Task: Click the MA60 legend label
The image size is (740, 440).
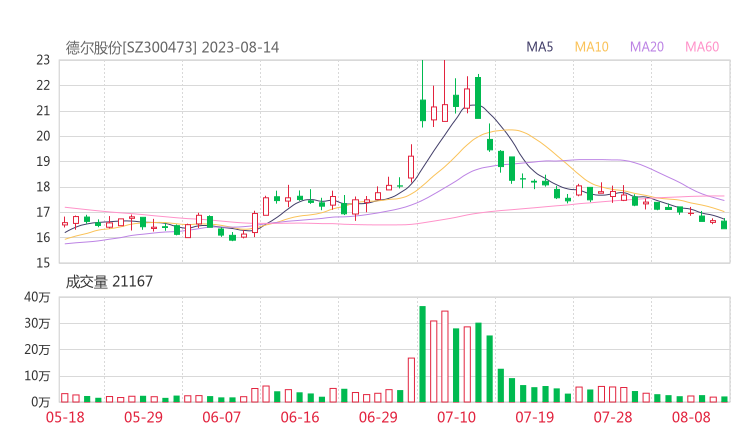Action: (702, 47)
